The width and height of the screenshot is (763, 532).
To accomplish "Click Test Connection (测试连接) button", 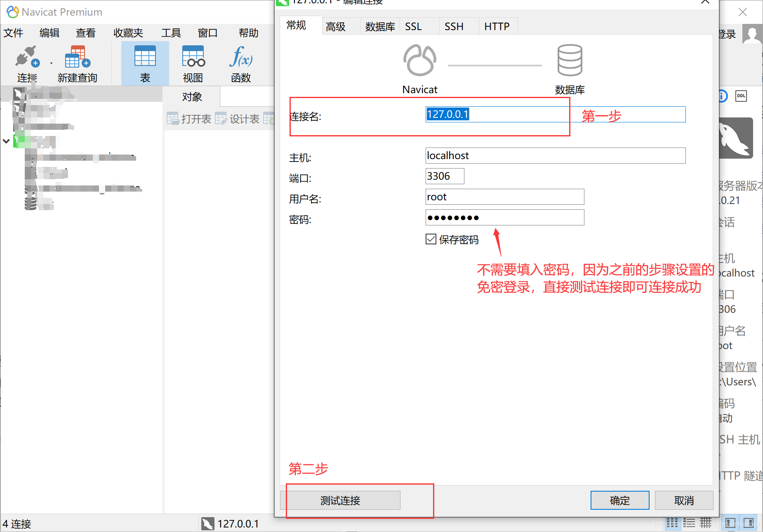I will [340, 500].
